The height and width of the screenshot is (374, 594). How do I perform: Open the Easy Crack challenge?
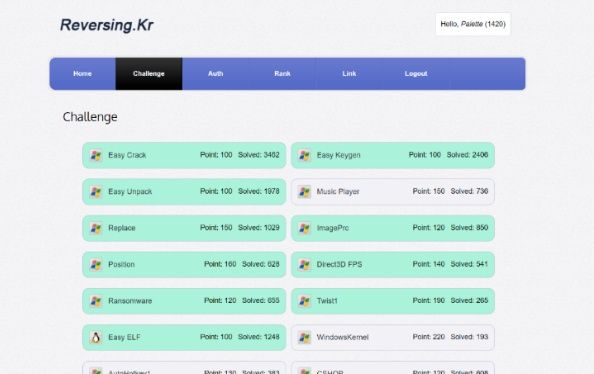[x=184, y=155]
